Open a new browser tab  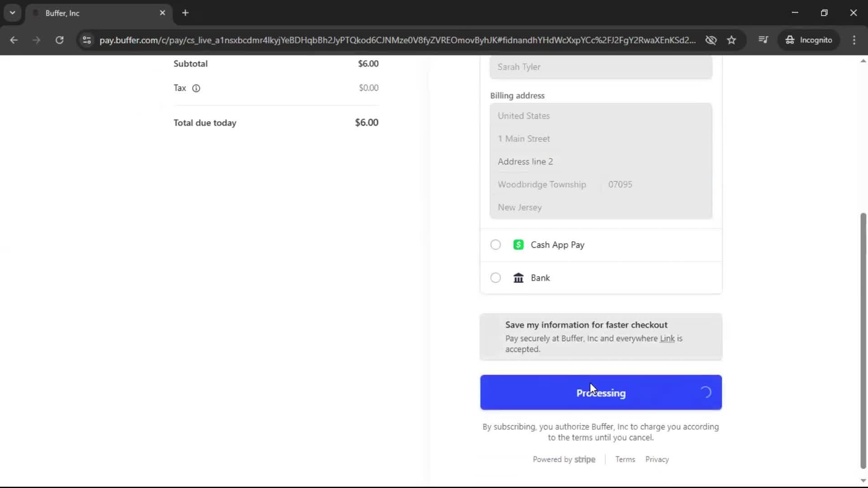pos(185,13)
